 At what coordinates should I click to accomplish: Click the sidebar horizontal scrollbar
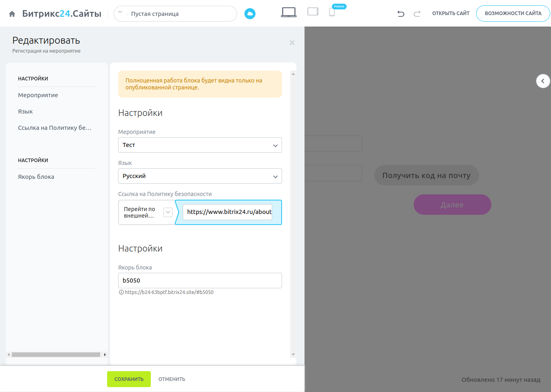click(x=56, y=354)
